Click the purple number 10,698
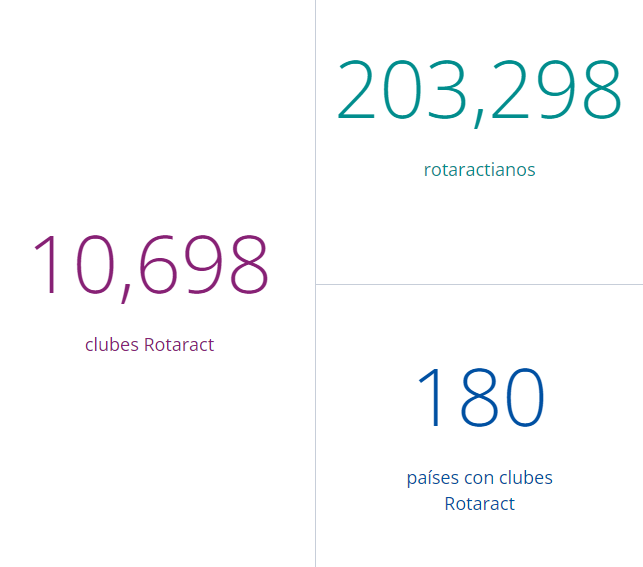This screenshot has height=567, width=643. pyautogui.click(x=151, y=268)
